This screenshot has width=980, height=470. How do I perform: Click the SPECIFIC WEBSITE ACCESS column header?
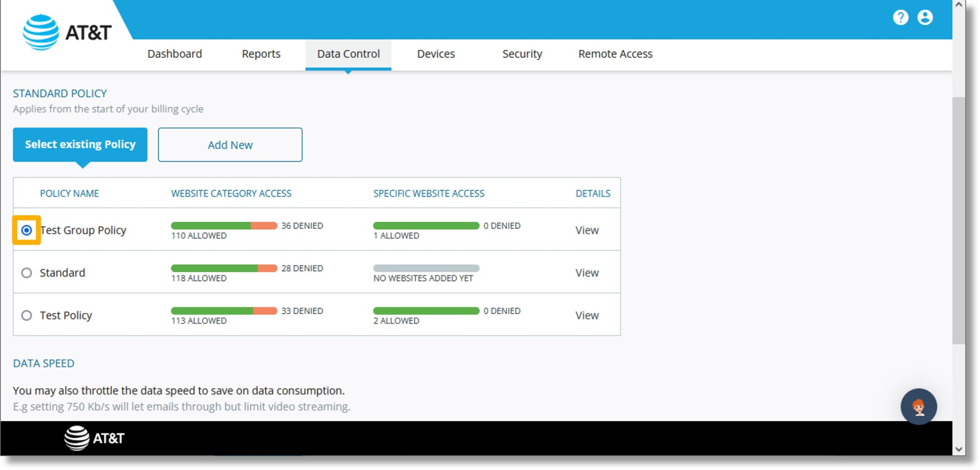pos(429,193)
